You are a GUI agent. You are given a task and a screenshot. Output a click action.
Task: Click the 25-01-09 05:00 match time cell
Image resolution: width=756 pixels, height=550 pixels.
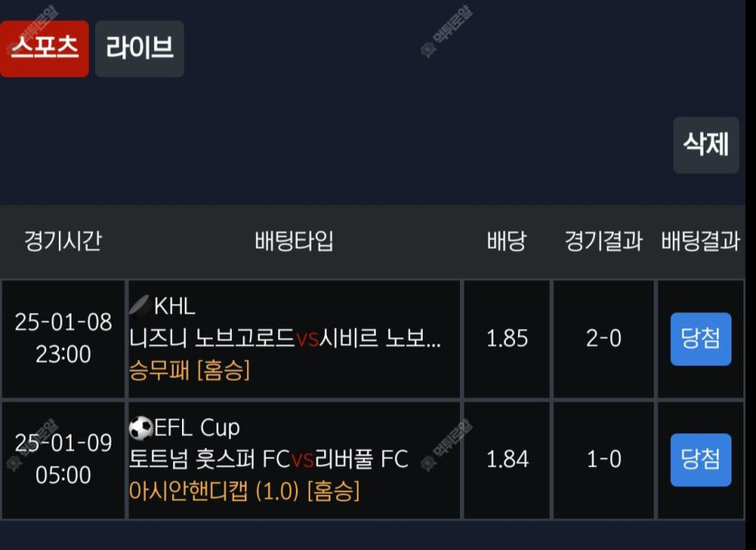pyautogui.click(x=63, y=460)
